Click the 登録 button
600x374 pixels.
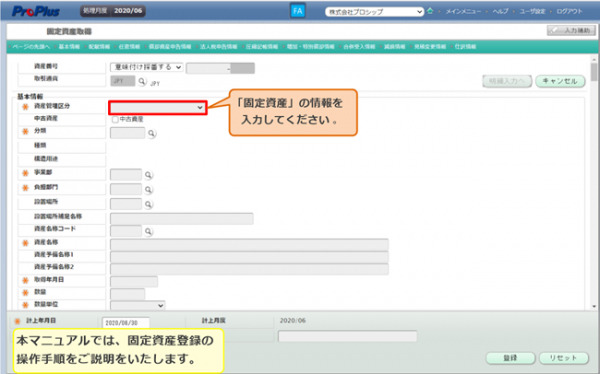[510, 358]
